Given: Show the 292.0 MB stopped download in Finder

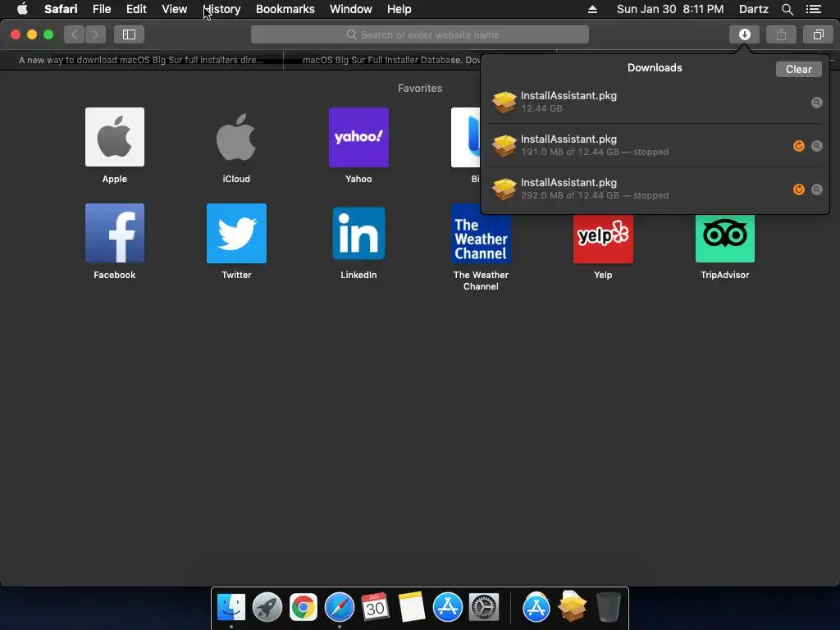Looking at the screenshot, I should coord(816,189).
